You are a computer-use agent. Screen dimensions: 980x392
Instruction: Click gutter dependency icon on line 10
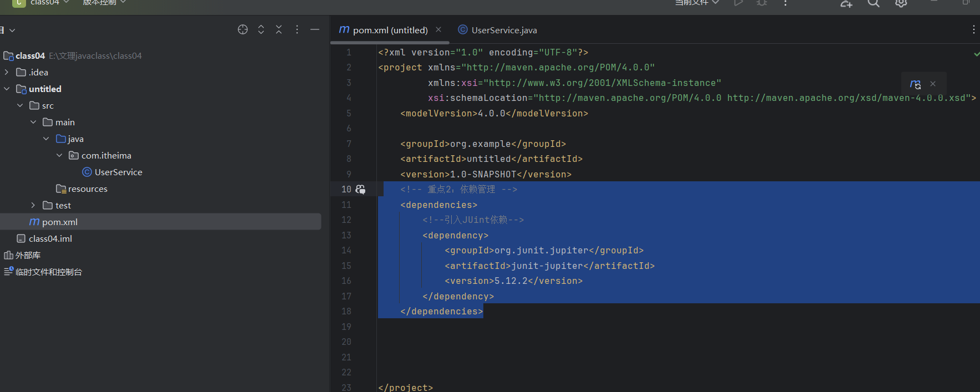pyautogui.click(x=360, y=190)
